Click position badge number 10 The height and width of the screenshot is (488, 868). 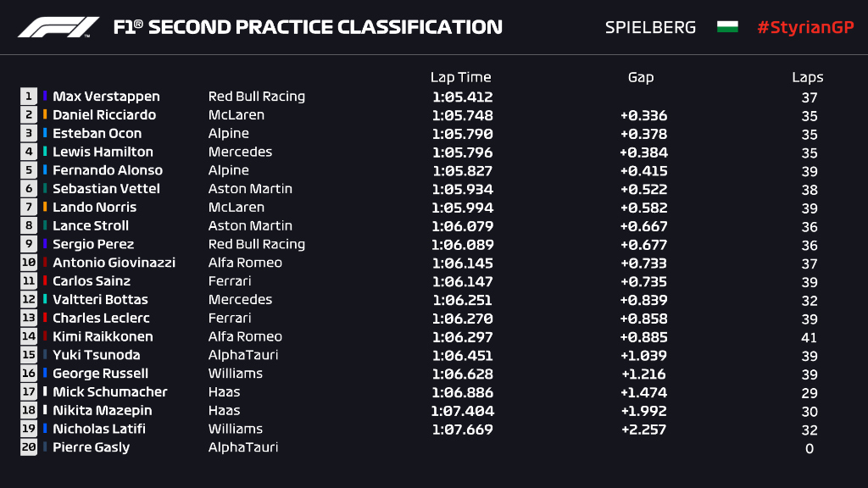pos(29,263)
